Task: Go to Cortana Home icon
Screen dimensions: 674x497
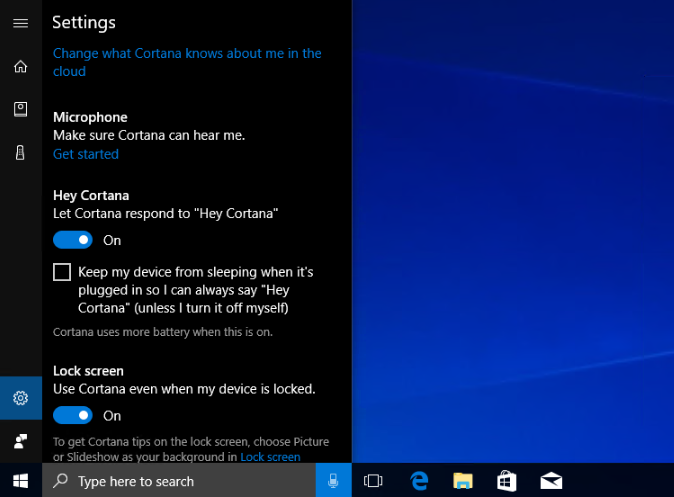Action: pos(21,67)
